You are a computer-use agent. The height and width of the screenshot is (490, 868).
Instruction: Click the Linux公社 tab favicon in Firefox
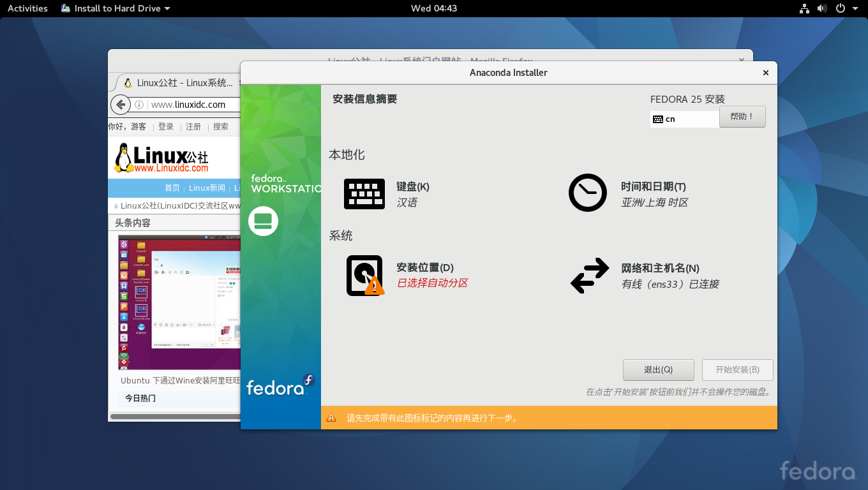(128, 83)
